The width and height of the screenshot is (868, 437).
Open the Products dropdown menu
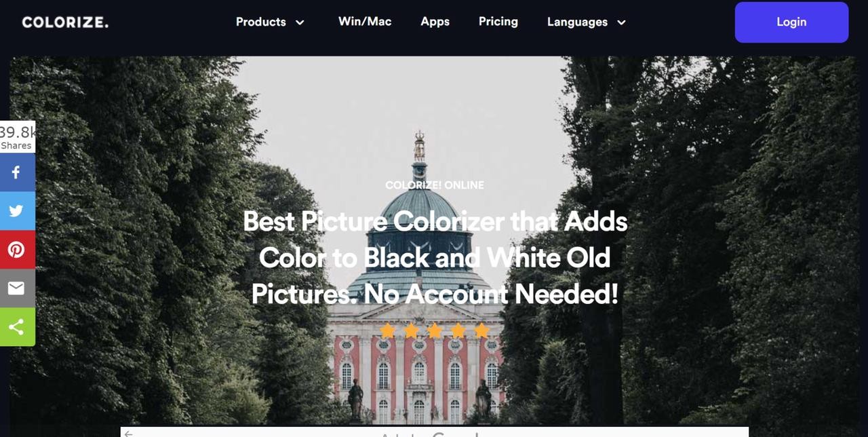tap(270, 22)
